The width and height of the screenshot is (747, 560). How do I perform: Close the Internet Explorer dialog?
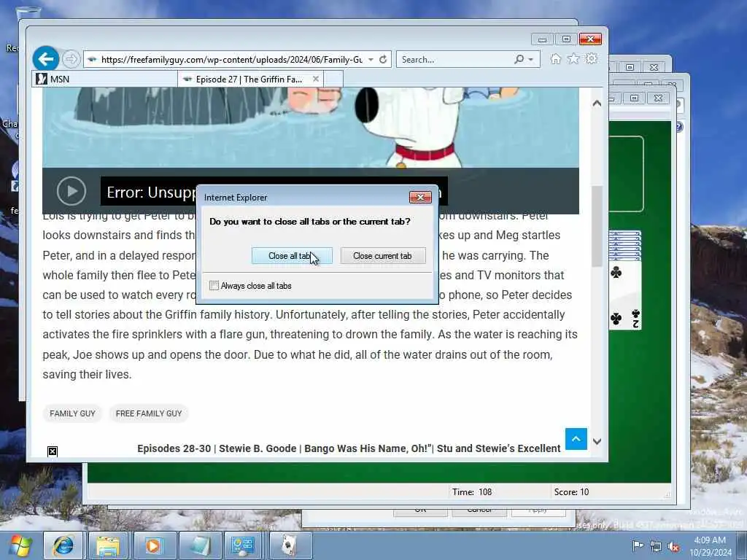tap(420, 197)
